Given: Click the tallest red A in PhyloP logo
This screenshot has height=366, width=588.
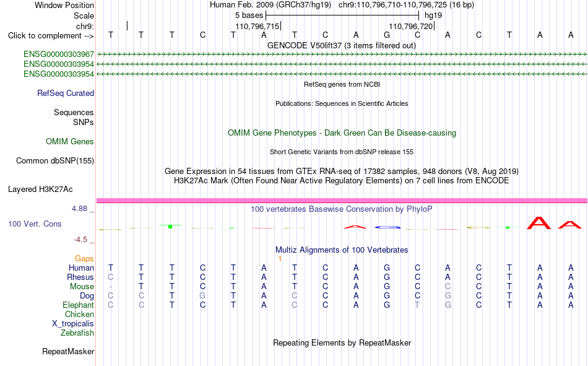Looking at the screenshot, I should point(539,223).
